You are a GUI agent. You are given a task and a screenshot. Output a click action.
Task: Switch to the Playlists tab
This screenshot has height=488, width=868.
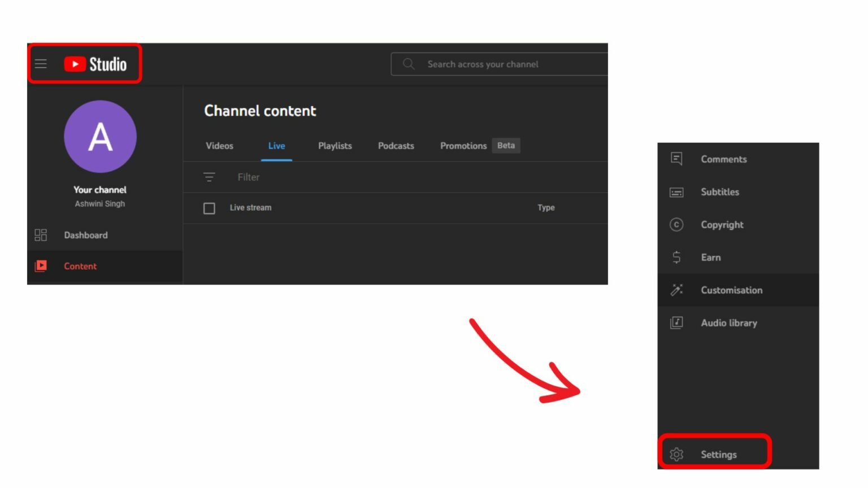(335, 146)
